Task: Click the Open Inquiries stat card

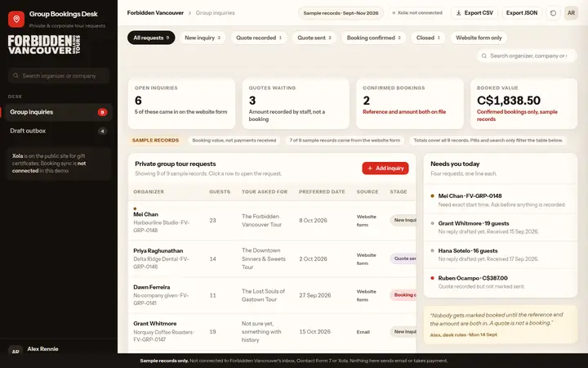Action: click(x=181, y=104)
